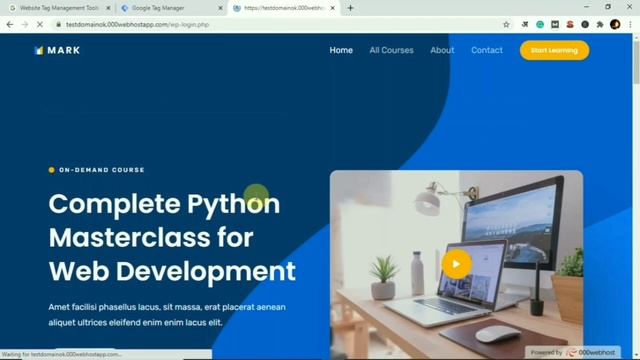Image resolution: width=640 pixels, height=360 pixels.
Task: Click the forward navigation arrow
Action: click(25, 24)
